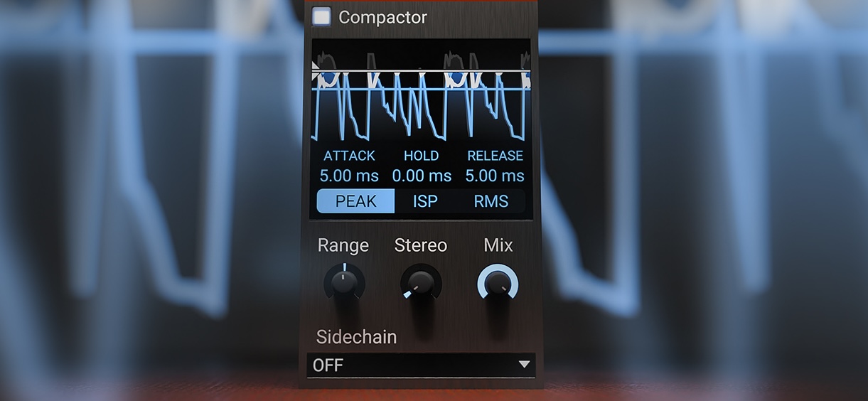Click the Hold value 0.00 ms
Image resolution: width=868 pixels, height=401 pixels.
[422, 176]
